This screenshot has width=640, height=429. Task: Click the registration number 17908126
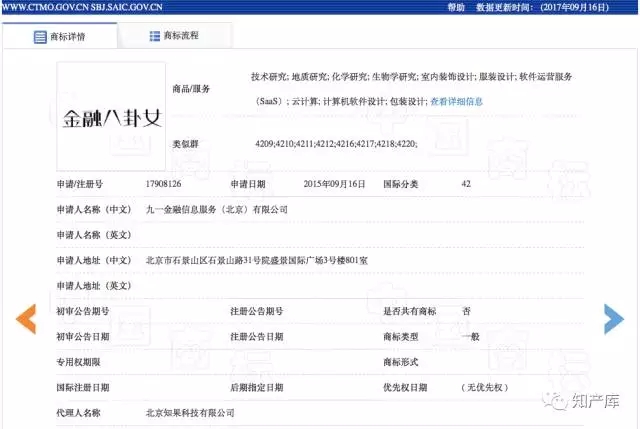pyautogui.click(x=166, y=185)
